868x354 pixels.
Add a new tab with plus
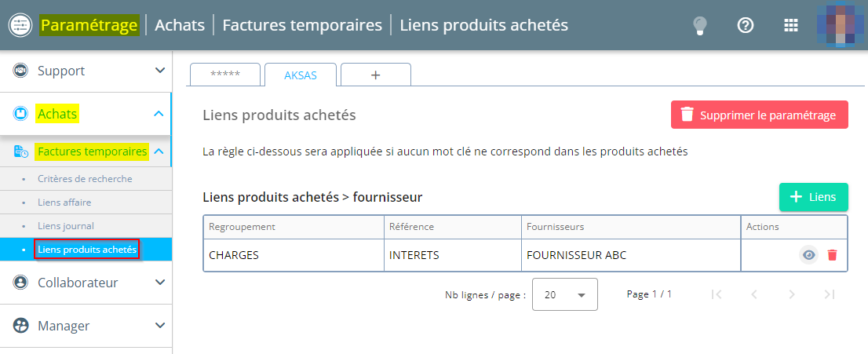click(375, 75)
